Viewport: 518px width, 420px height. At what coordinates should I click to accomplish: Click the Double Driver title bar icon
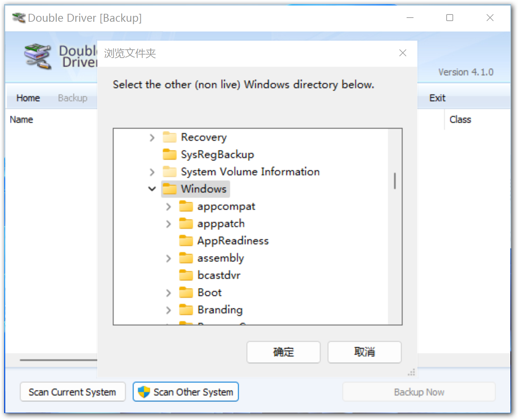point(19,18)
